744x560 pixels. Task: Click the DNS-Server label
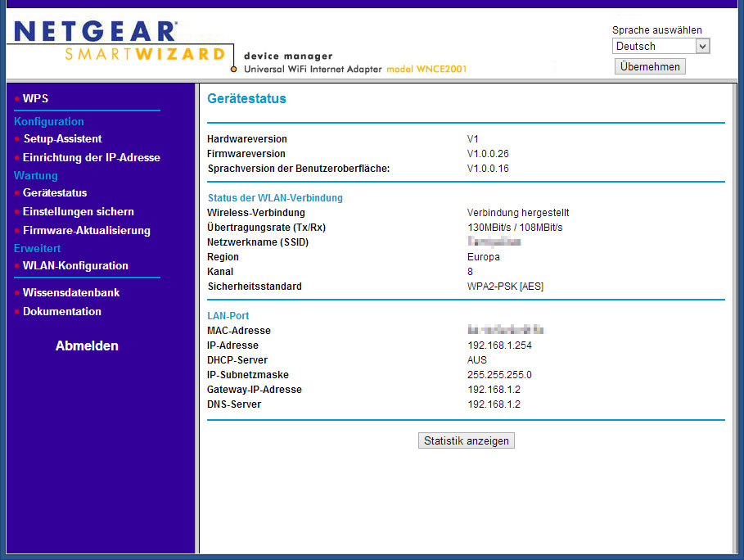coord(234,404)
